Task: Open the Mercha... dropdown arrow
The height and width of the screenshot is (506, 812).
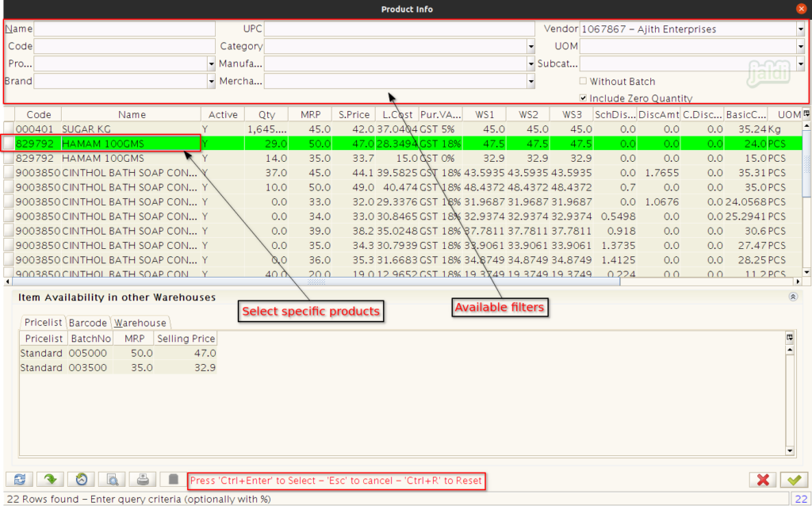Action: [x=530, y=82]
